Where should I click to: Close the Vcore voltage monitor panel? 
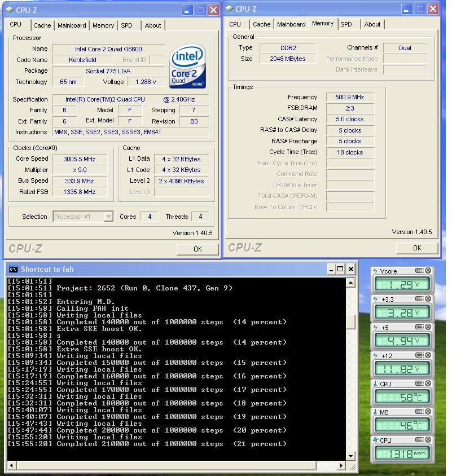(428, 271)
